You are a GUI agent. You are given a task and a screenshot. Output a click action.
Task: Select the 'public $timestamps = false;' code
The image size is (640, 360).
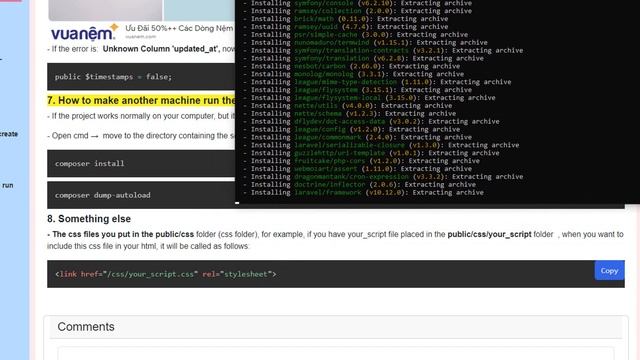113,77
